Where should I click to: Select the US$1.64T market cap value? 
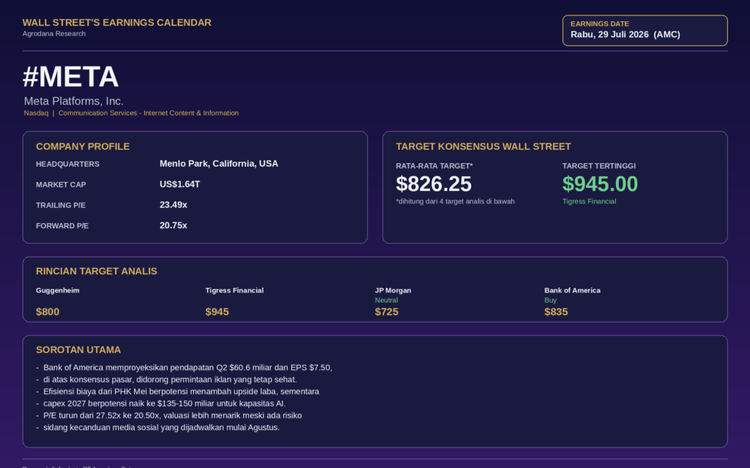pos(180,184)
